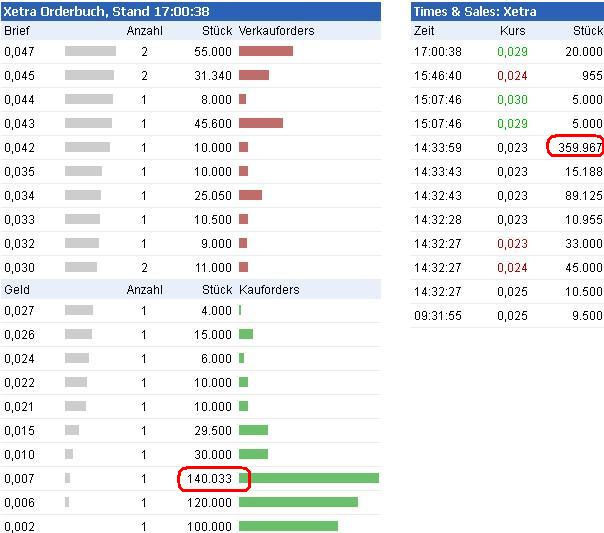This screenshot has width=604, height=533.
Task: Click the green buy bar for 0,007
Action: tap(309, 478)
